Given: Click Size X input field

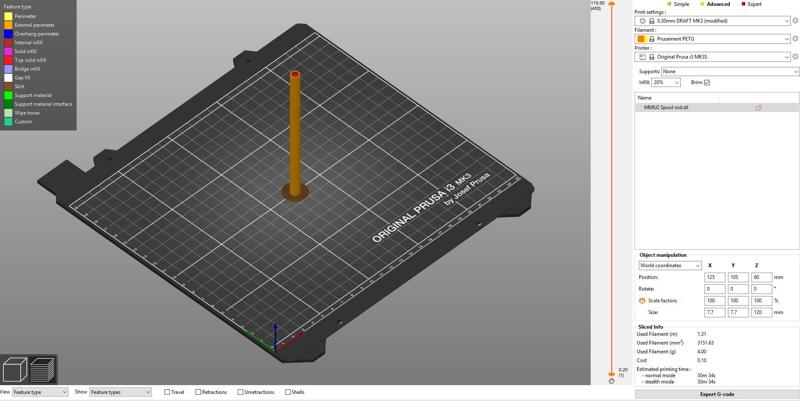Looking at the screenshot, I should click(714, 312).
